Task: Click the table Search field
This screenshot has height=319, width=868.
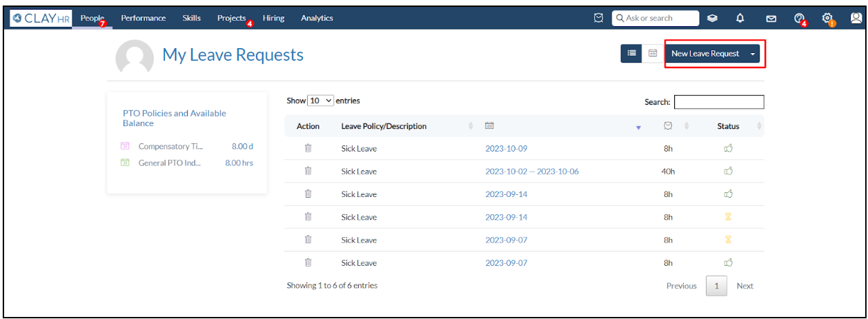Action: (719, 102)
